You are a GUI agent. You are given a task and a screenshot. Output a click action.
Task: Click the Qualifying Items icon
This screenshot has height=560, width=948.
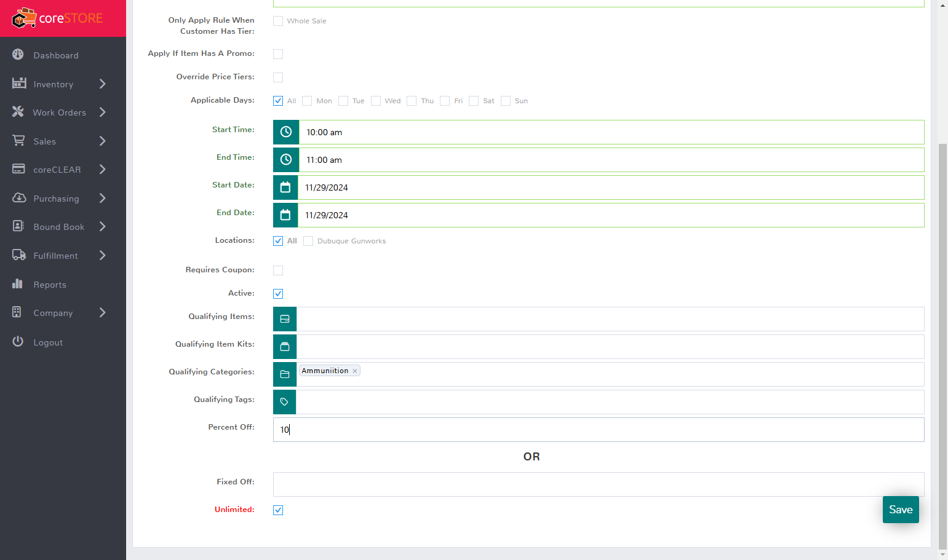(x=285, y=319)
